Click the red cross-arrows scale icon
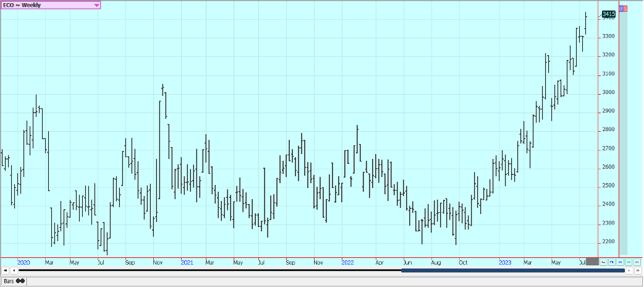Image resolution: width=644 pixels, height=287 pixels. pos(637,262)
